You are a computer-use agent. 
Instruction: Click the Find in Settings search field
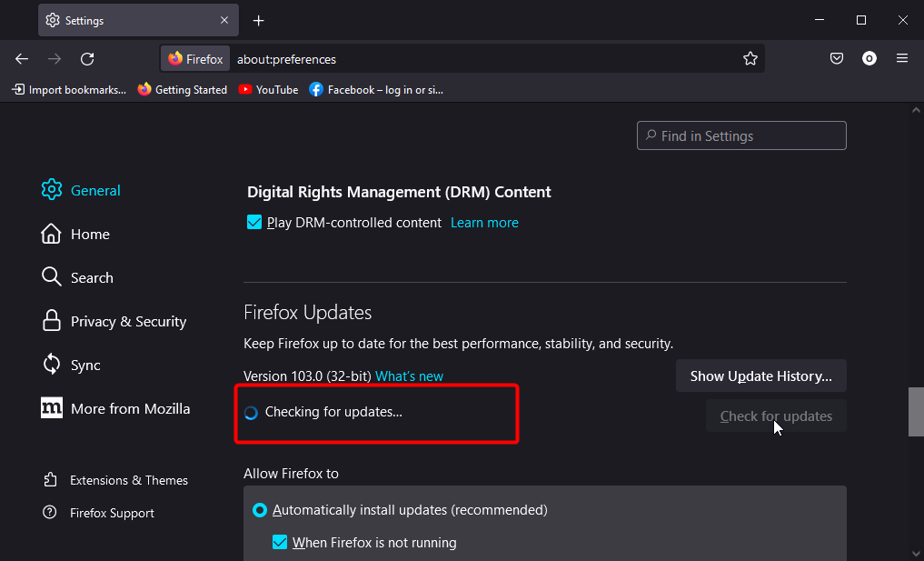click(741, 135)
